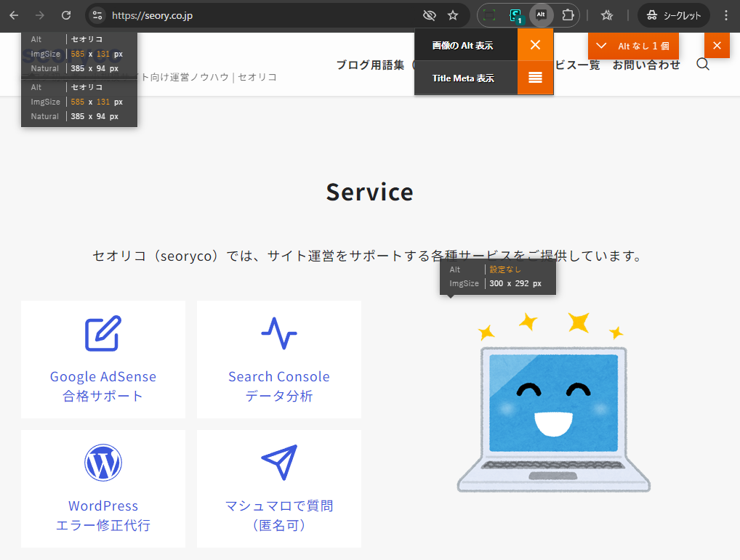Open マシュマロで質問（匿名可） link
This screenshot has height=560, width=740.
279,515
